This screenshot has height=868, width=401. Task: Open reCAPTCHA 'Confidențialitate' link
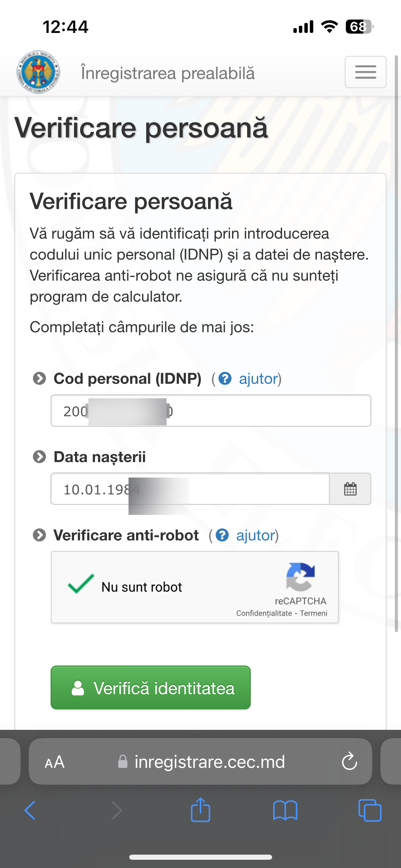click(264, 613)
